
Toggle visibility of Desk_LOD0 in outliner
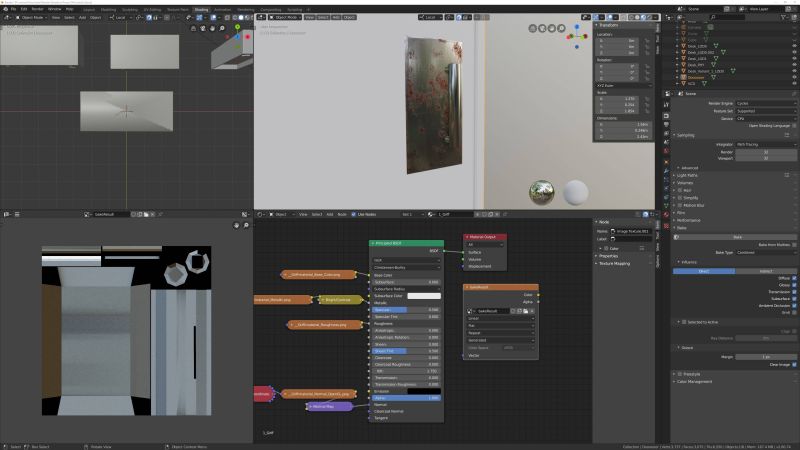[x=794, y=46]
